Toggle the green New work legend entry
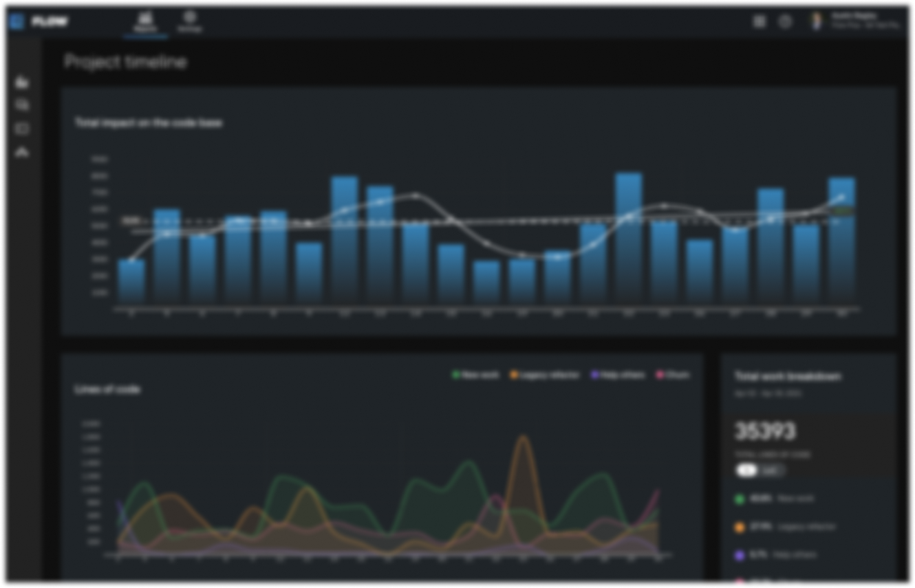The height and width of the screenshot is (588, 915). click(x=475, y=375)
